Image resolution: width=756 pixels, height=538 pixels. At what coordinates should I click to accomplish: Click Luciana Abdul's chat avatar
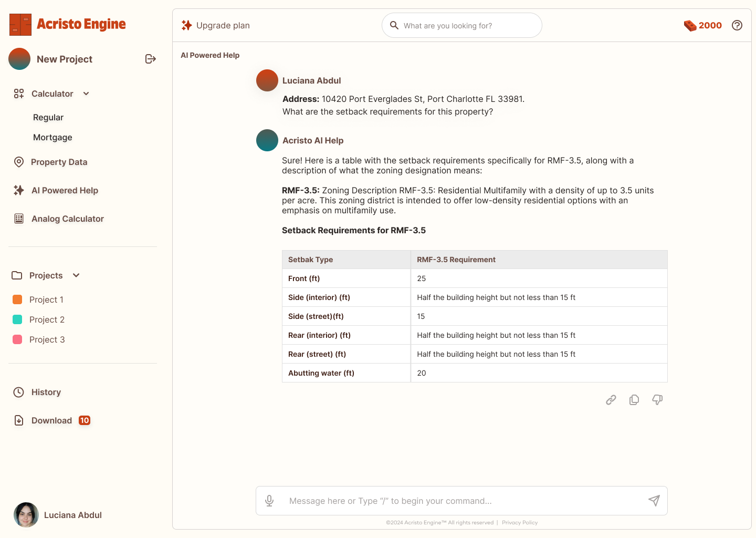point(267,80)
